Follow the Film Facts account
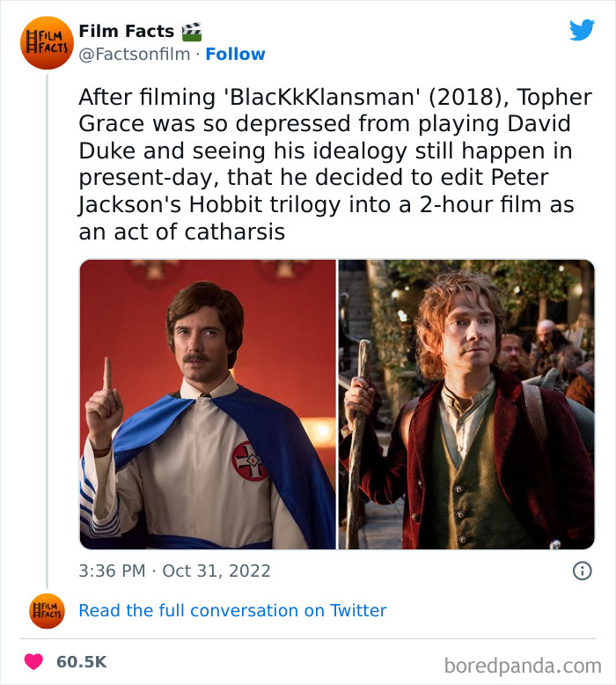The image size is (616, 685). (235, 55)
